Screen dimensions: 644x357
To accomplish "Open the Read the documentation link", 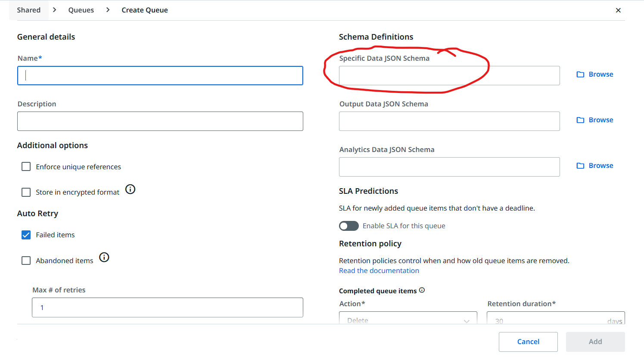I will point(379,270).
